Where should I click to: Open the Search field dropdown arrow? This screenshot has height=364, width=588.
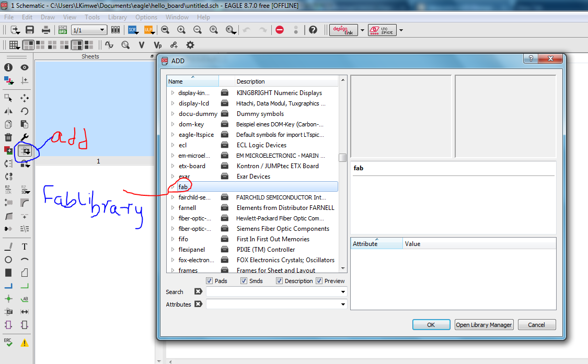point(343,292)
